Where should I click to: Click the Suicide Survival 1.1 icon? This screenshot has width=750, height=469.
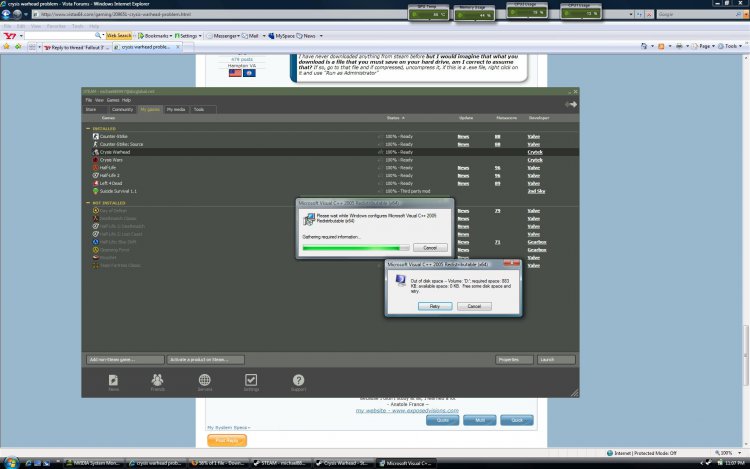pos(95,191)
